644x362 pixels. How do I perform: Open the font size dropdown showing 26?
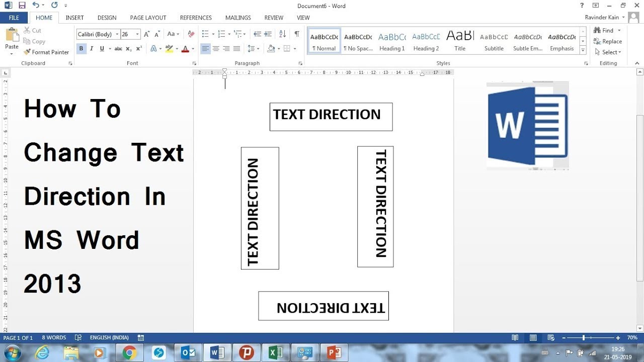point(138,34)
